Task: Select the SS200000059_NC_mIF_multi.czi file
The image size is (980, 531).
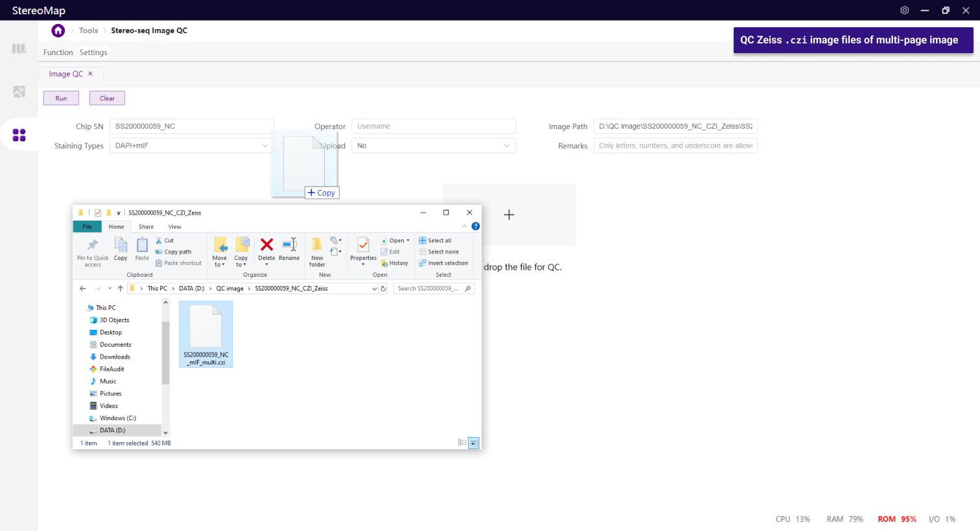Action: click(x=206, y=335)
